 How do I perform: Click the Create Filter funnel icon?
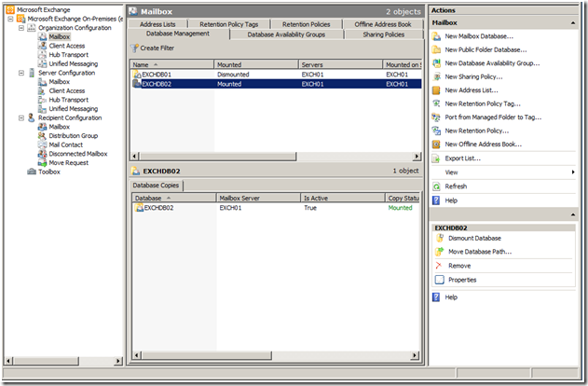[136, 47]
